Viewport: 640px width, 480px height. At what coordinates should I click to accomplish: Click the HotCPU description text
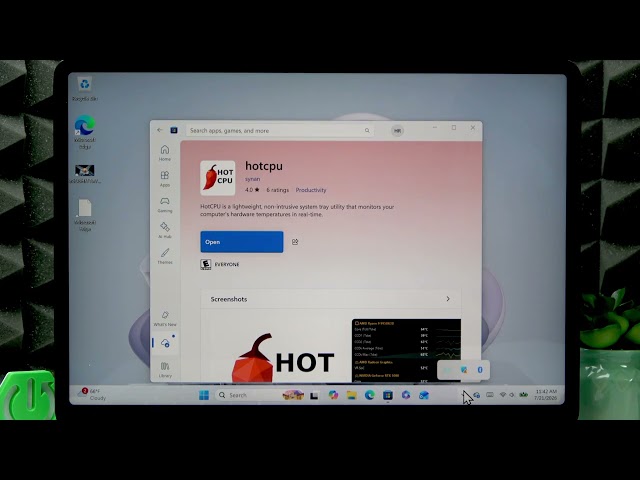(x=297, y=211)
